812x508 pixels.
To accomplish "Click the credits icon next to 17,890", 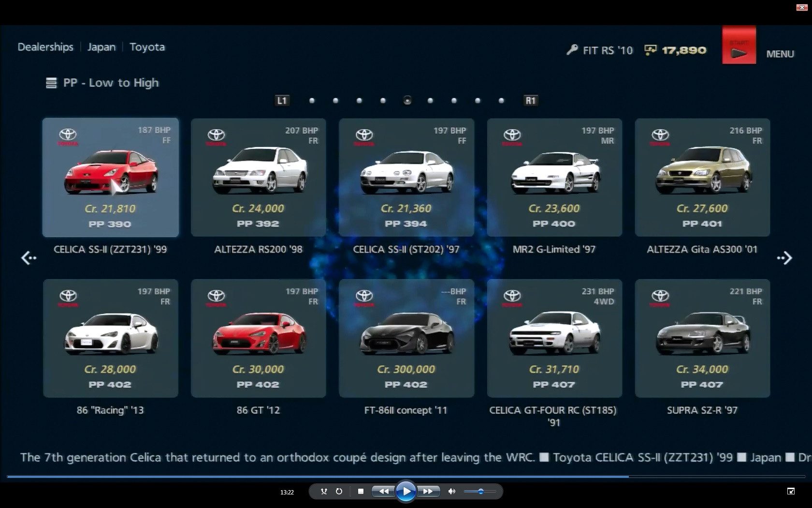I will pyautogui.click(x=651, y=50).
